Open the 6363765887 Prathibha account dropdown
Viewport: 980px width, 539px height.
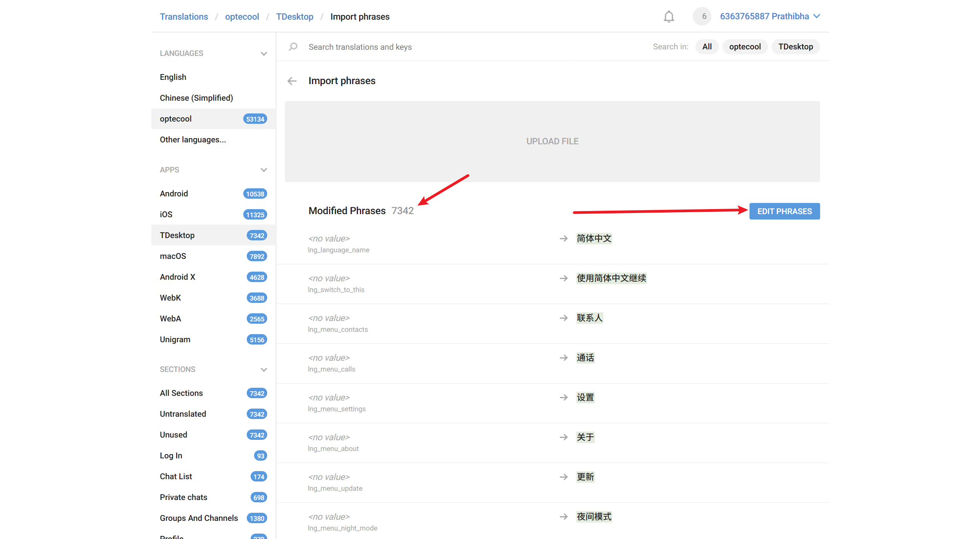[770, 16]
